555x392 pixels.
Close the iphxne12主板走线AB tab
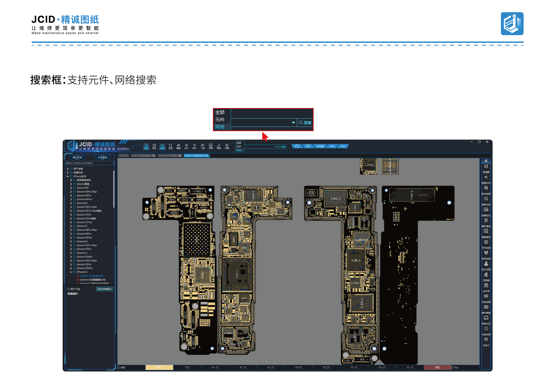pyautogui.click(x=207, y=156)
